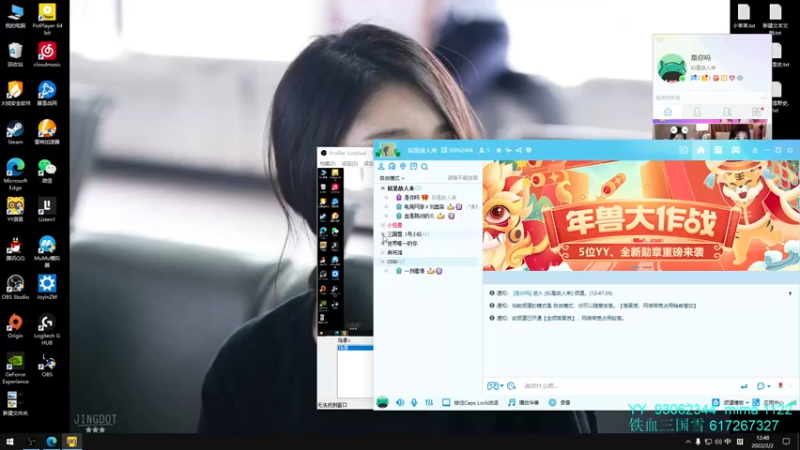Click the send arrow icon in the chat box
This screenshot has height=450, width=800.
[744, 386]
